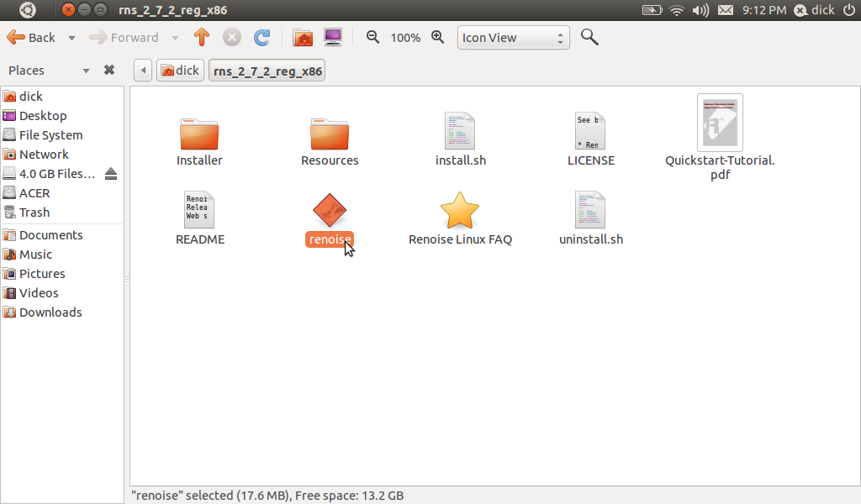Zoom in with the plus magnifier
Screen dimensions: 861x504
437,37
